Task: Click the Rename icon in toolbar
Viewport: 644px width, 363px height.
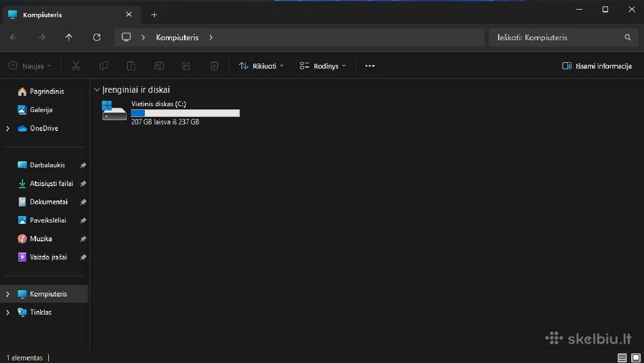Action: [159, 66]
